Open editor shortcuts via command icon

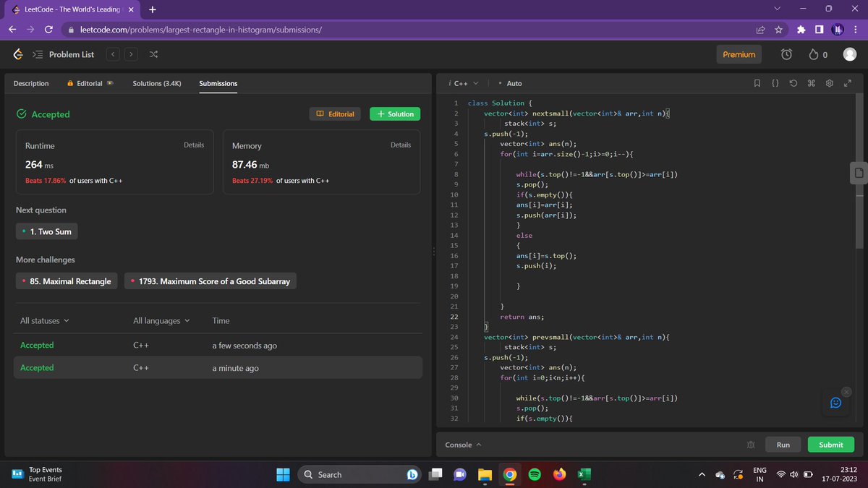[x=812, y=83]
